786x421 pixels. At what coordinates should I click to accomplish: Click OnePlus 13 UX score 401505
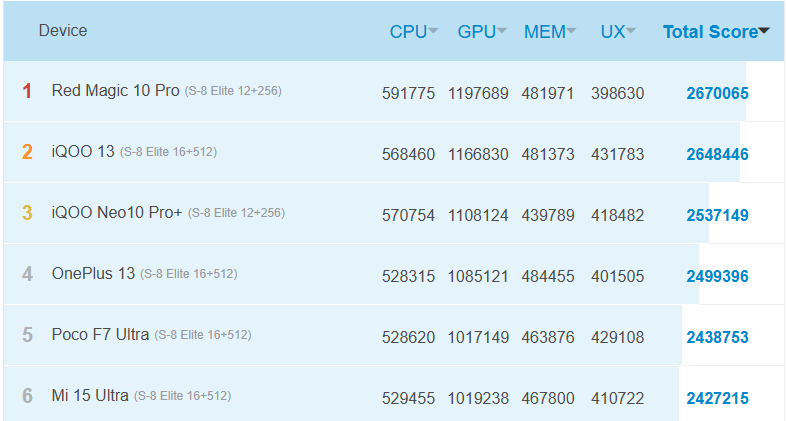(618, 276)
